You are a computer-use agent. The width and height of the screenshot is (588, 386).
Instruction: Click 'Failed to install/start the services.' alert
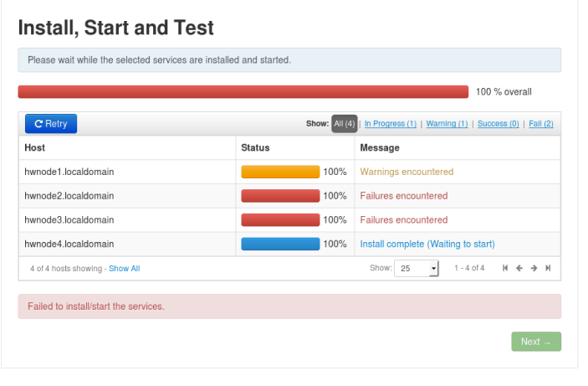coord(289,306)
